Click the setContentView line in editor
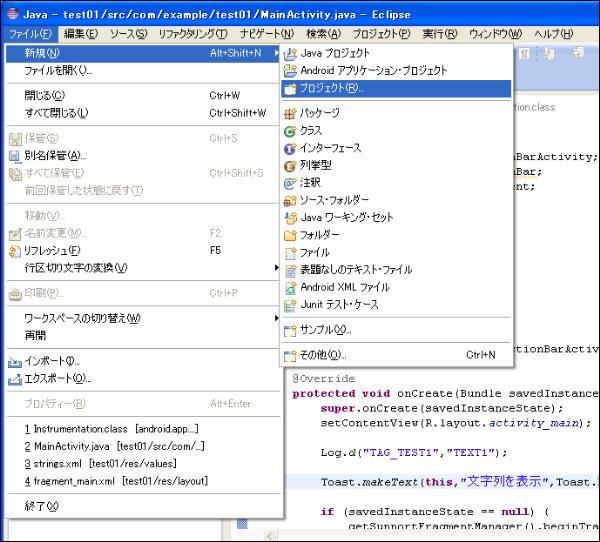Image resolution: width=600 pixels, height=542 pixels. [456, 423]
